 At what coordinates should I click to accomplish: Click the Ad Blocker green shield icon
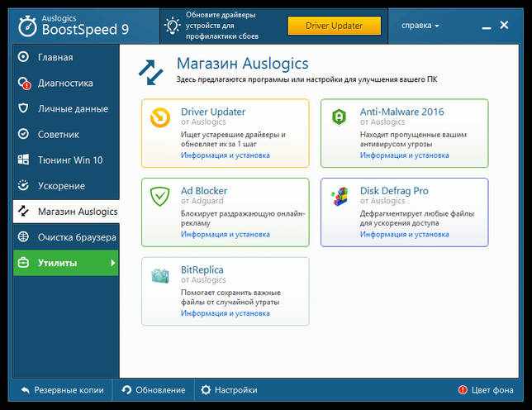[x=160, y=196]
